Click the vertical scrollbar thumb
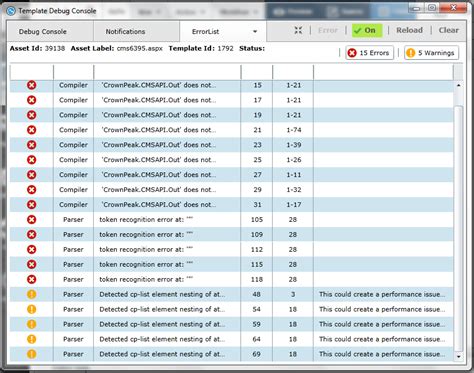 [459, 228]
